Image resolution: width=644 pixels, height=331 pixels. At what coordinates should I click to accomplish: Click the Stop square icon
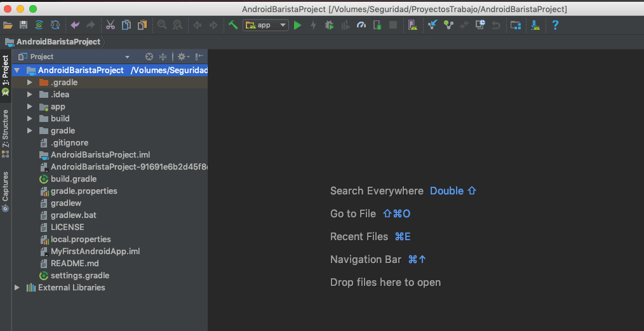tap(393, 25)
